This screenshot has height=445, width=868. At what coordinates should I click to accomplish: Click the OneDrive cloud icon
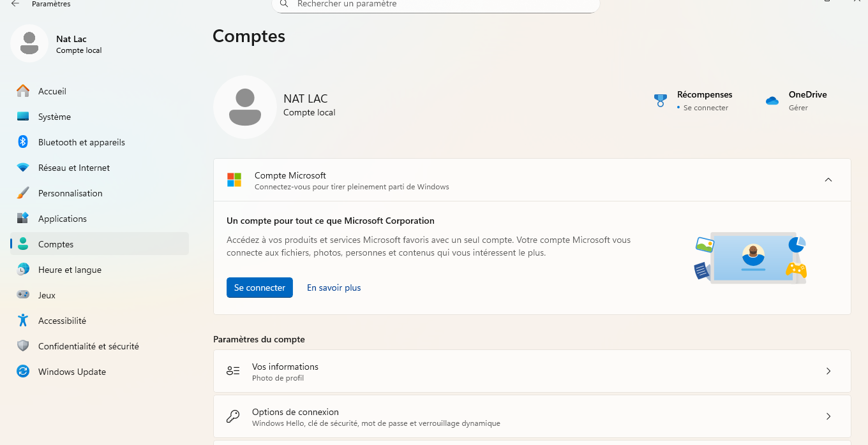772,101
